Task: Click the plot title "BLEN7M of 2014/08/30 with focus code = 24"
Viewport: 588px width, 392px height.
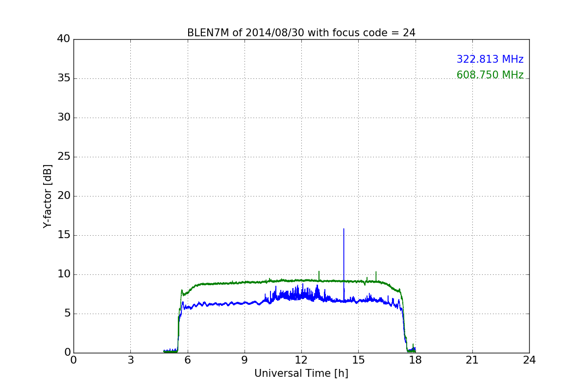Action: click(301, 33)
